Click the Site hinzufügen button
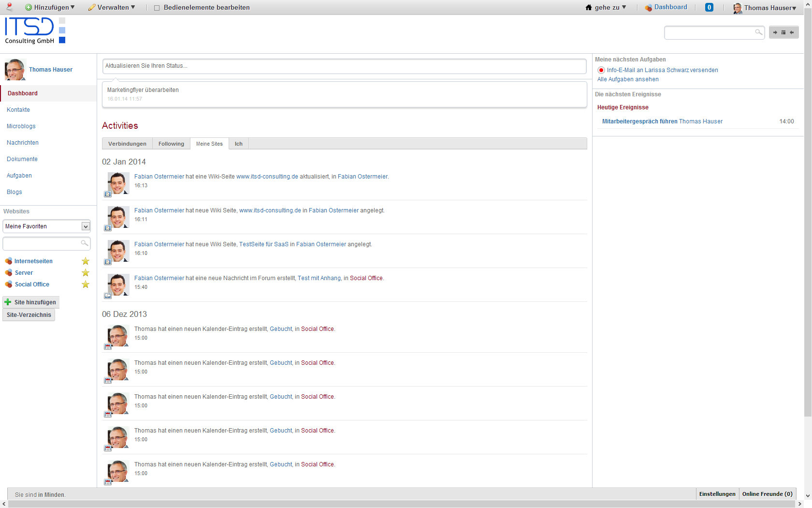Screen dimensions: 812x508 pyautogui.click(x=31, y=302)
